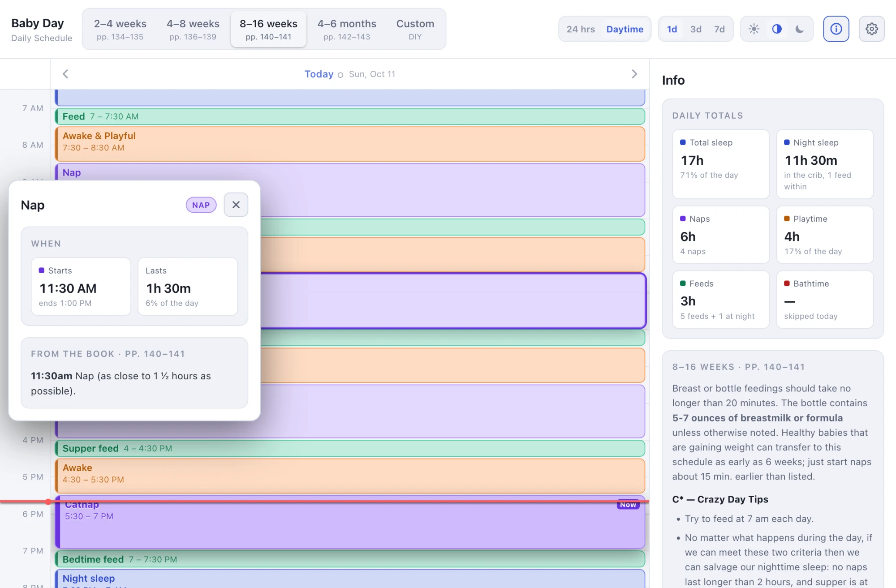896x588 pixels.
Task: Open the Bedtime feed 7 – 7:30 PM block
Action: tap(350, 559)
